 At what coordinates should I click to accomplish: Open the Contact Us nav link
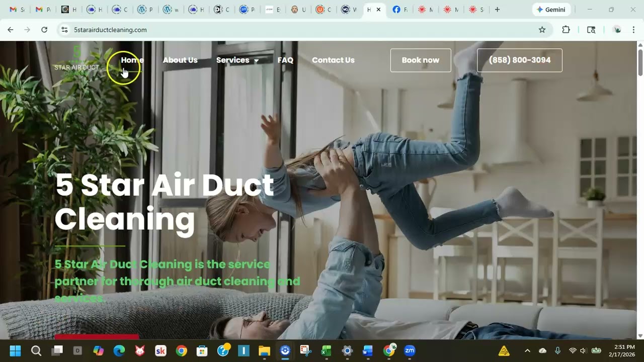point(333,60)
